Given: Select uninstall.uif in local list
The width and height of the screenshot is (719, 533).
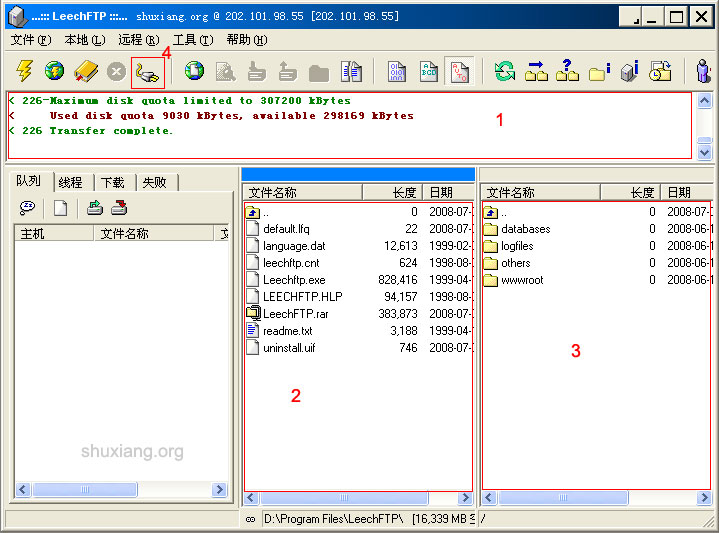Looking at the screenshot, I should [x=289, y=348].
